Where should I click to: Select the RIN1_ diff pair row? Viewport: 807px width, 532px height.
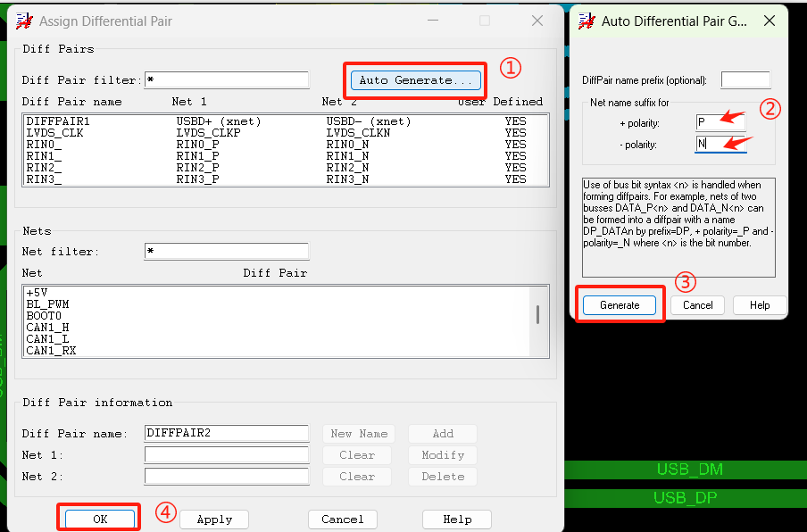(286, 156)
